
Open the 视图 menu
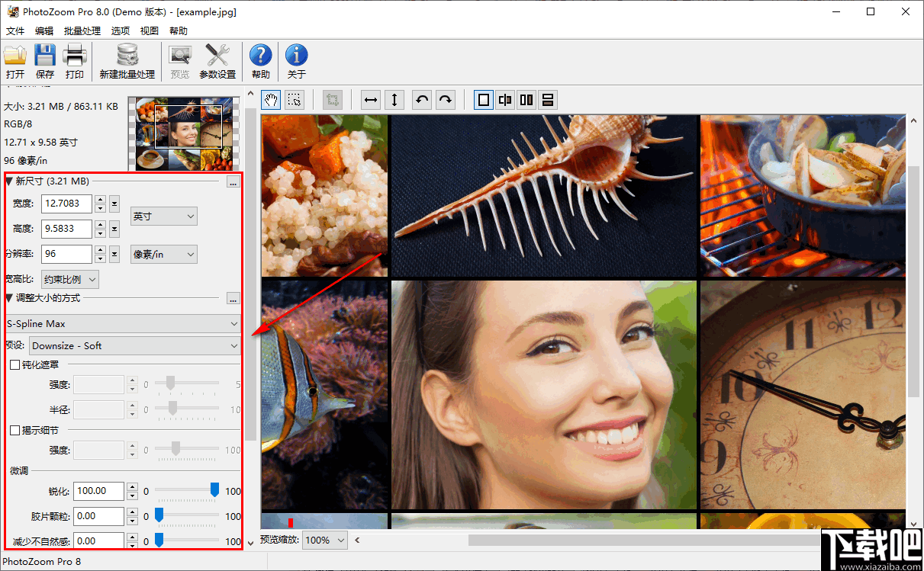click(149, 30)
